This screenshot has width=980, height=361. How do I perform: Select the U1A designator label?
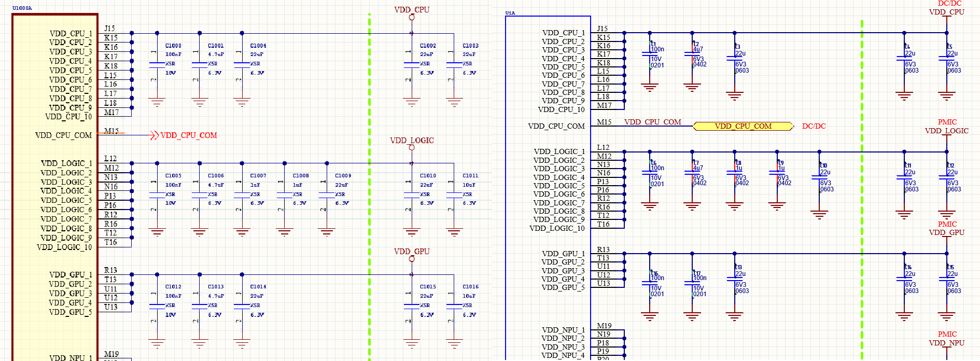coord(510,13)
